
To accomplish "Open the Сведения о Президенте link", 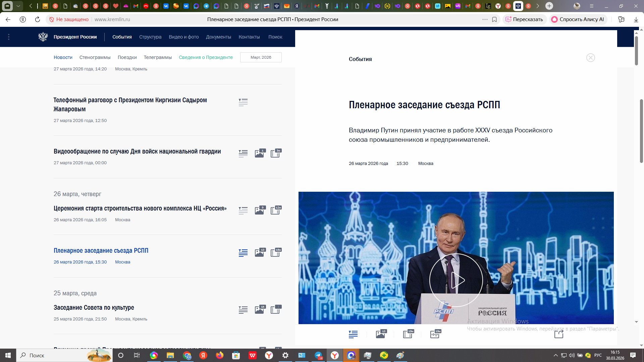I will (206, 57).
